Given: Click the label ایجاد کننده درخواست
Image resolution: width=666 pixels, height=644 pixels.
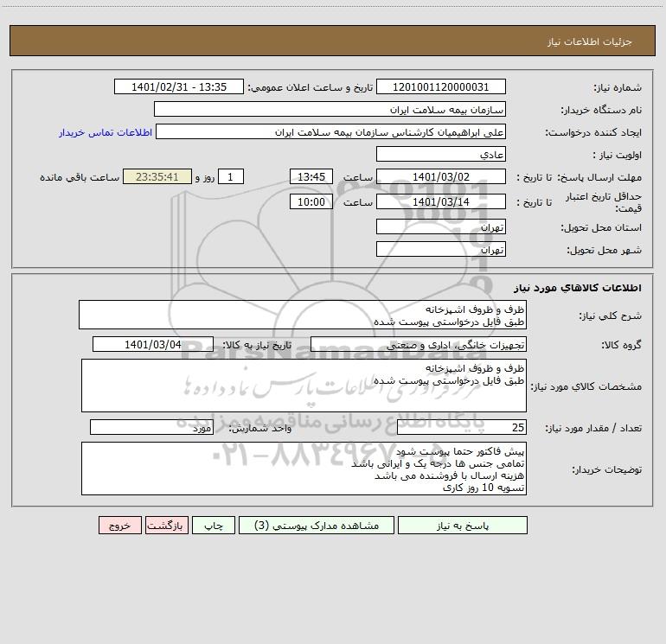Looking at the screenshot, I should 593,133.
